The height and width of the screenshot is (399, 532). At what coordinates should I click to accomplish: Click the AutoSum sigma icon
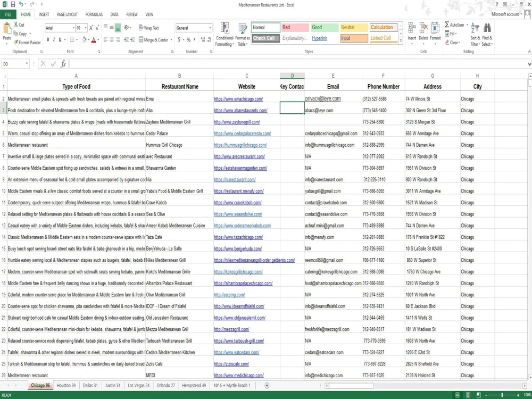447,25
